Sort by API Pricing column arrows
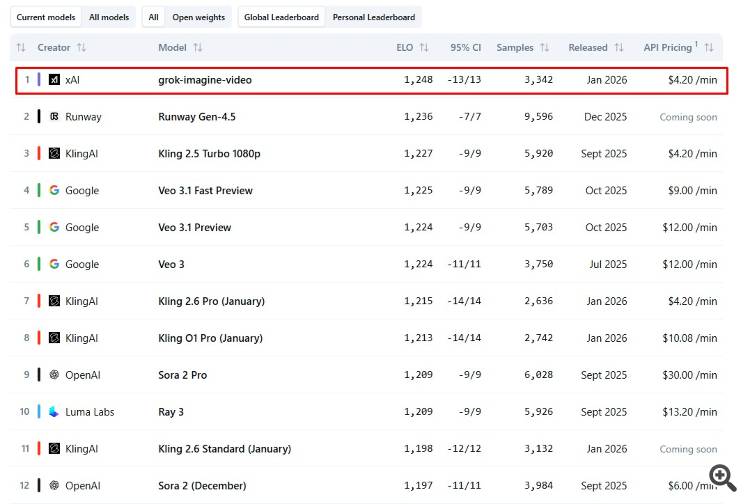 [x=709, y=48]
